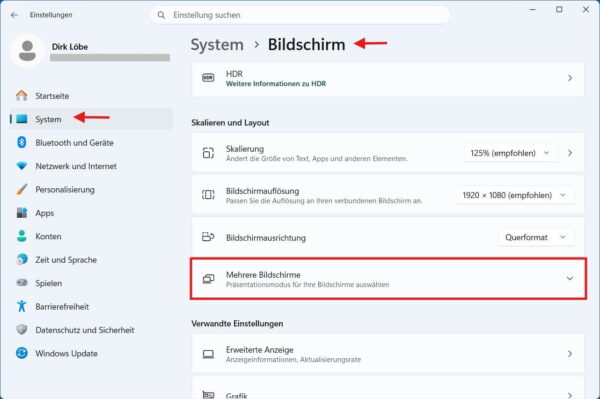
Task: Open Apps settings section
Action: pos(91,213)
